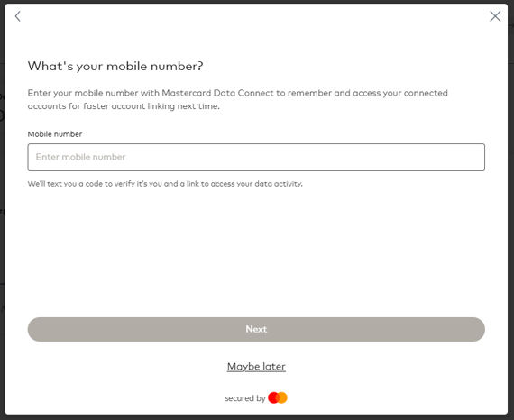This screenshot has height=420, width=514.
Task: Click the Mastercard logo
Action: point(278,397)
